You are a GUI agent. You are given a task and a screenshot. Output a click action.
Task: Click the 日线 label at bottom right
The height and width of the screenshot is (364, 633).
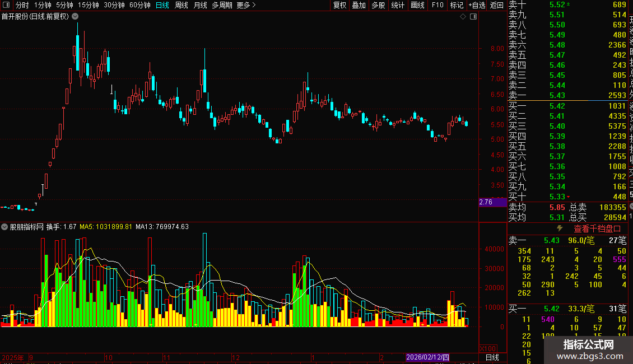pyautogui.click(x=492, y=357)
